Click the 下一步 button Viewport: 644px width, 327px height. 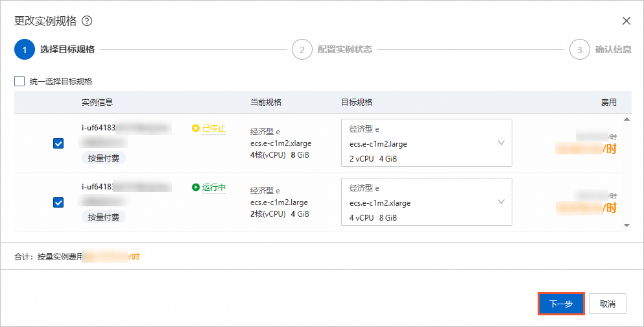coord(561,304)
